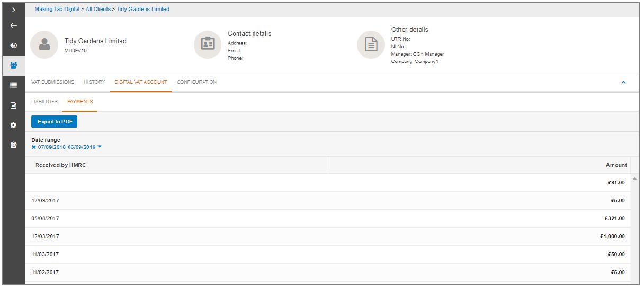Click the Contact details card icon

point(208,44)
